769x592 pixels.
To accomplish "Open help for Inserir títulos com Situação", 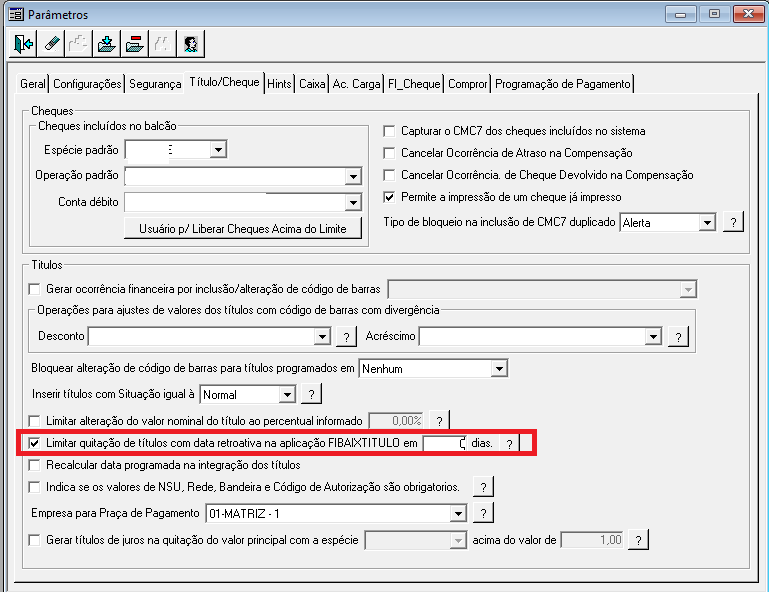I will (x=311, y=394).
